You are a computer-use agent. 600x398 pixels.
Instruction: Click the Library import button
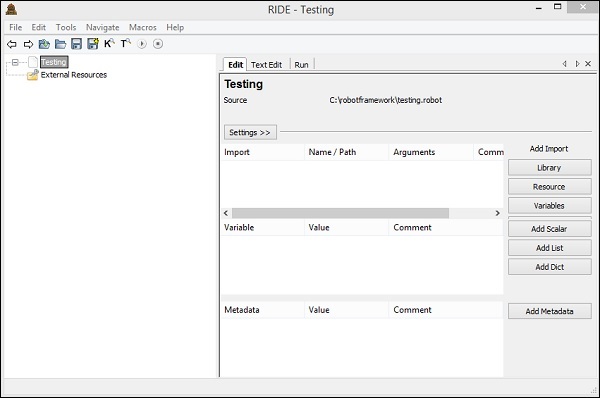click(x=549, y=168)
